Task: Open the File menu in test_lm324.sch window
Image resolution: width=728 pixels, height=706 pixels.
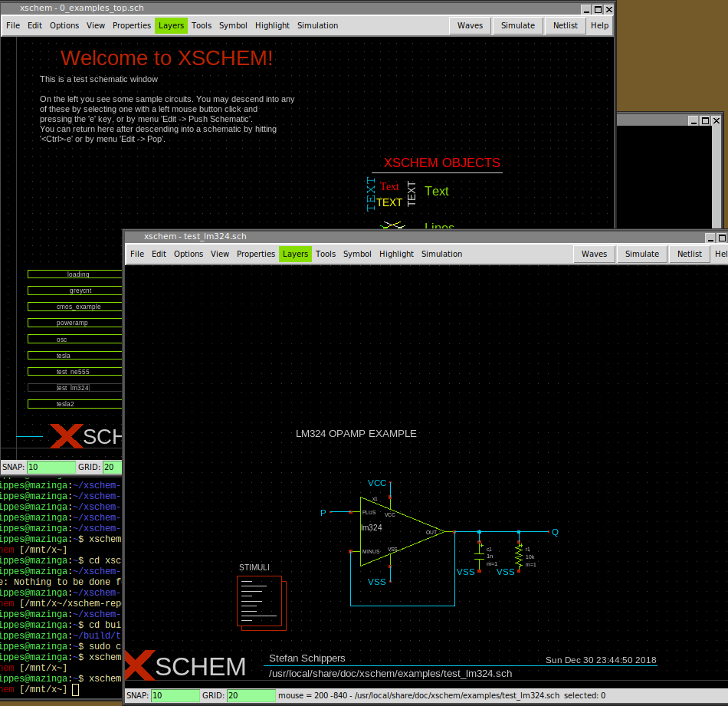Action: tap(137, 254)
